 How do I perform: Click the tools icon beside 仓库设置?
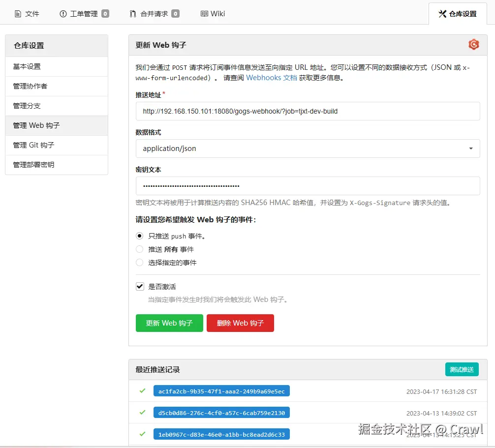coord(442,14)
